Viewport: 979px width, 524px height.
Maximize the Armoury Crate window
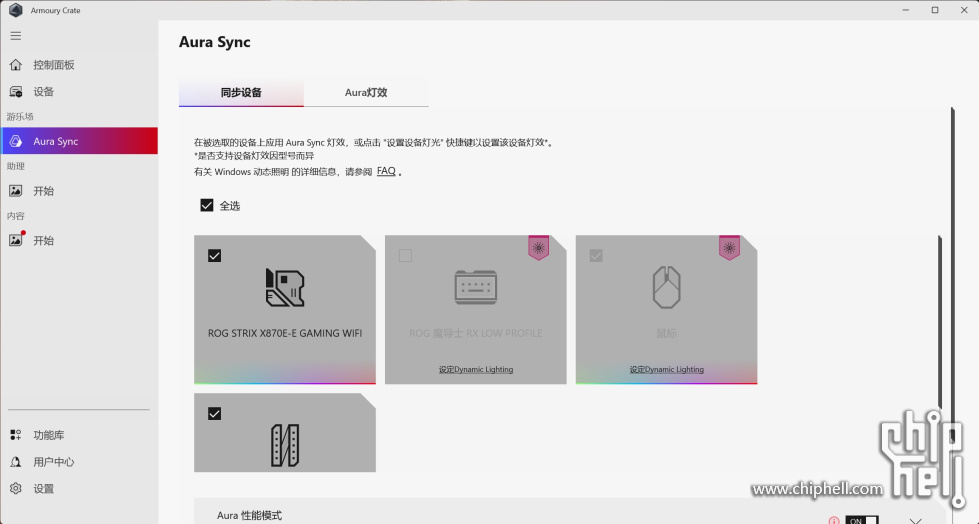tap(935, 10)
